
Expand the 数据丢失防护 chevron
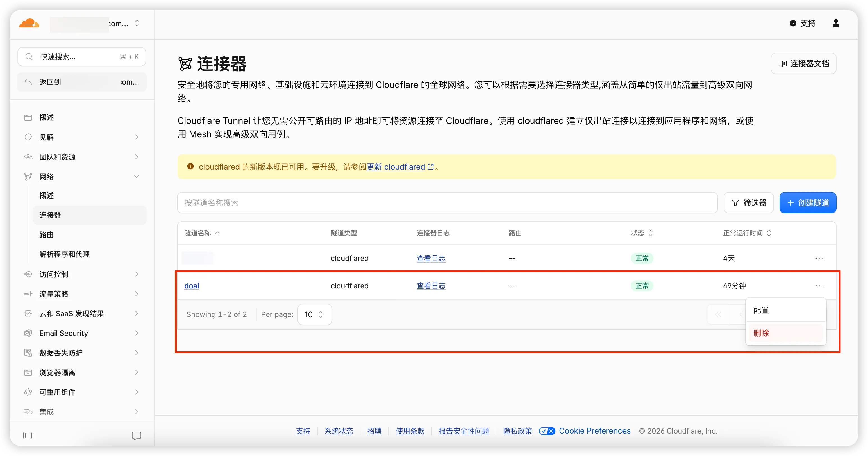(x=137, y=353)
